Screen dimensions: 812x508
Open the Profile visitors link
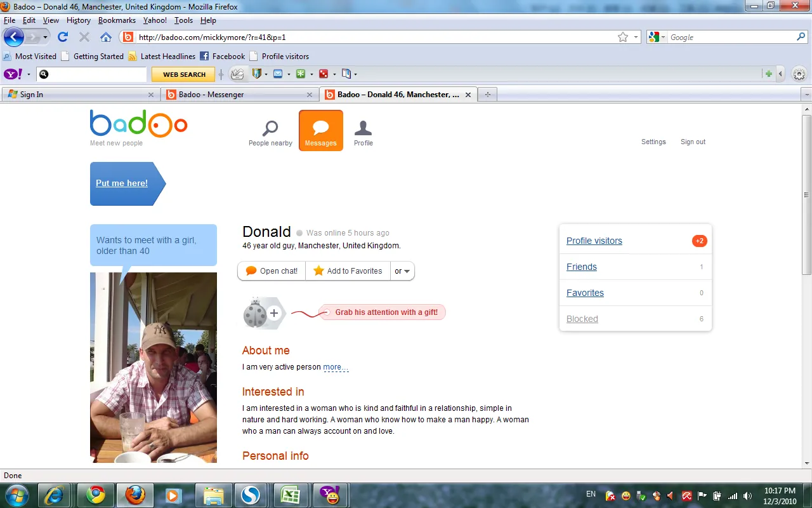[x=594, y=241]
